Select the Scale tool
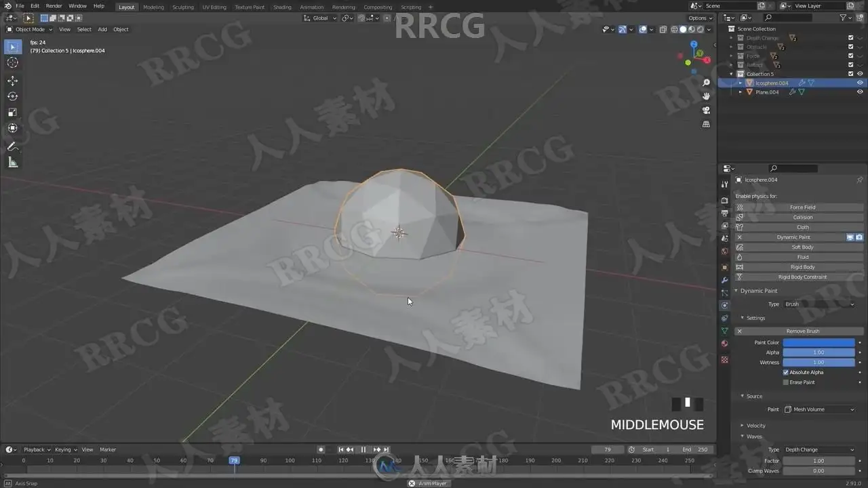 12,113
